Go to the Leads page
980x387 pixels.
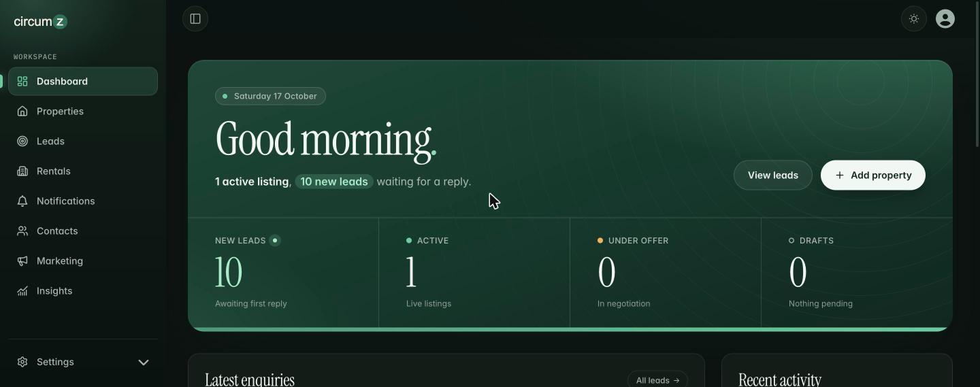[83, 141]
